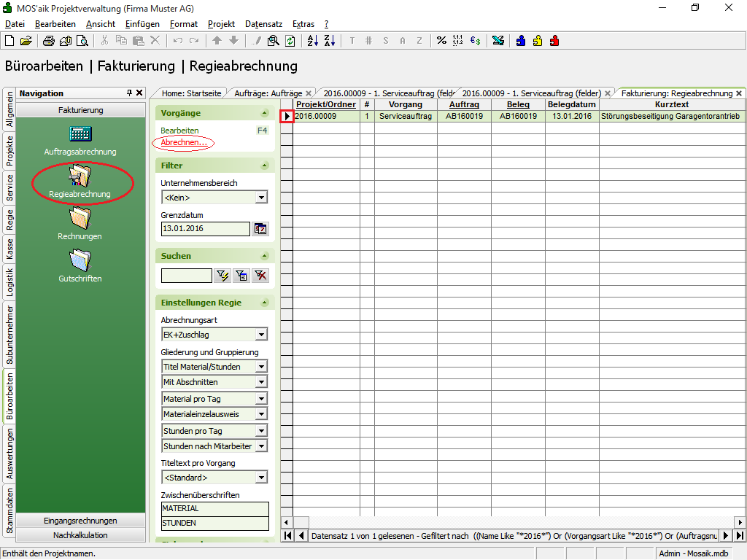Click the Excel export toolbar icon
Viewport: 747px width, 560px height.
click(498, 41)
